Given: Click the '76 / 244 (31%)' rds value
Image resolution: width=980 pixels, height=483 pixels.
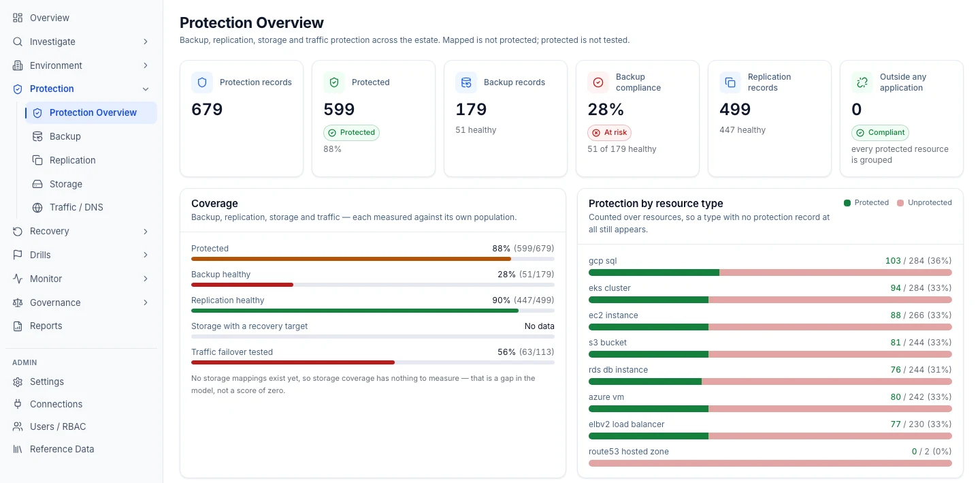Looking at the screenshot, I should pyautogui.click(x=921, y=370).
